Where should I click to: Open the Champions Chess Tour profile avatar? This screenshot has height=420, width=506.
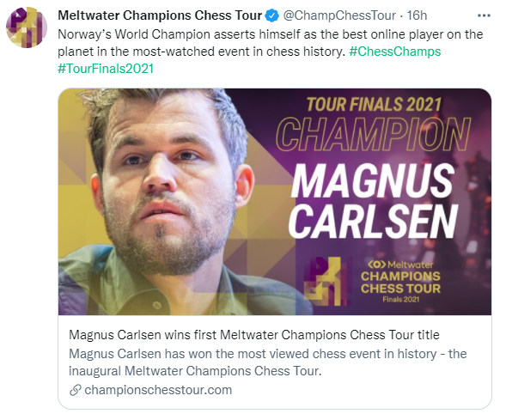[x=27, y=27]
